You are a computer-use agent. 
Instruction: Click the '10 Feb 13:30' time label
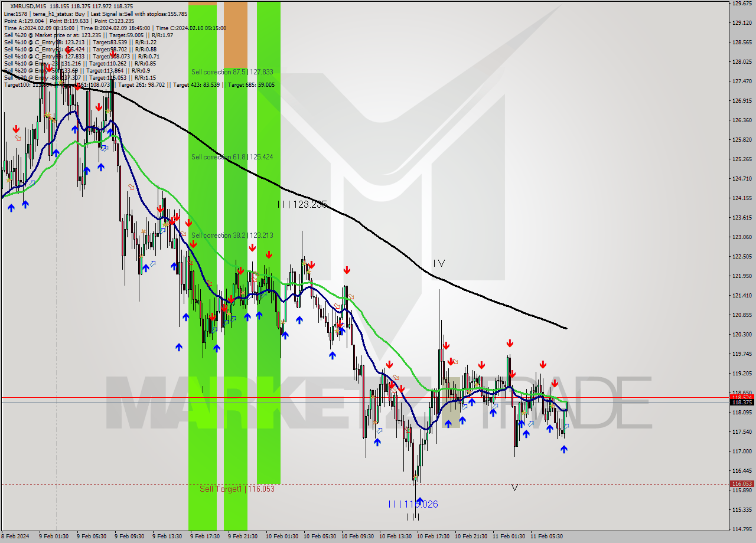coord(395,537)
